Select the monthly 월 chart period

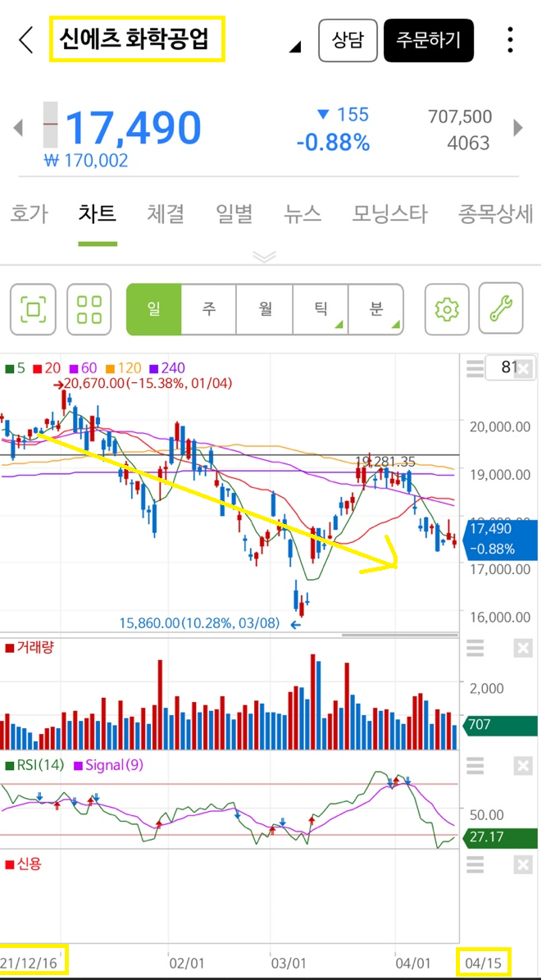click(x=264, y=308)
